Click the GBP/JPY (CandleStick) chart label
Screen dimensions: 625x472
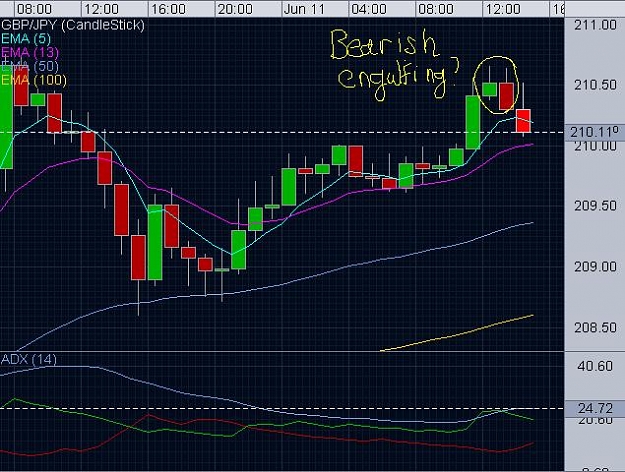73,25
